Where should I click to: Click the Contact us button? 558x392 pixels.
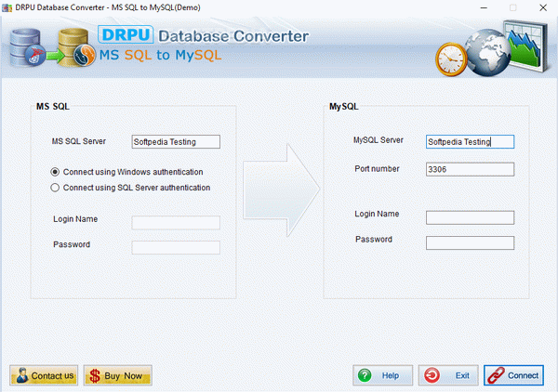click(44, 375)
